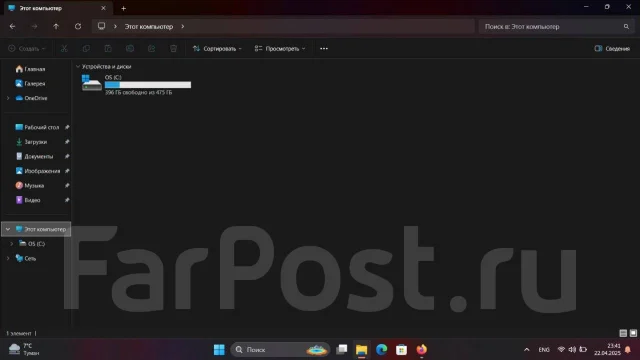Show hidden tray icons chevron

click(527, 350)
